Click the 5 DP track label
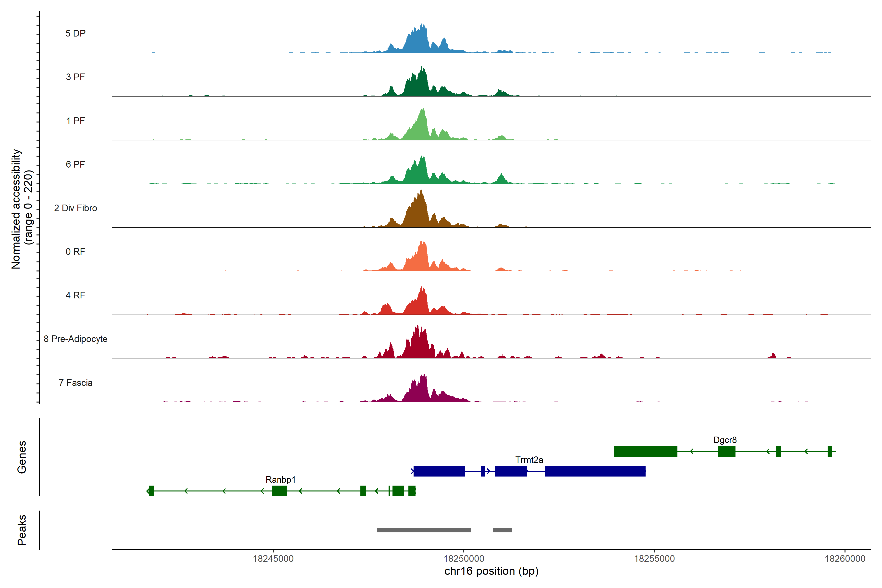The height and width of the screenshot is (588, 882). [75, 33]
